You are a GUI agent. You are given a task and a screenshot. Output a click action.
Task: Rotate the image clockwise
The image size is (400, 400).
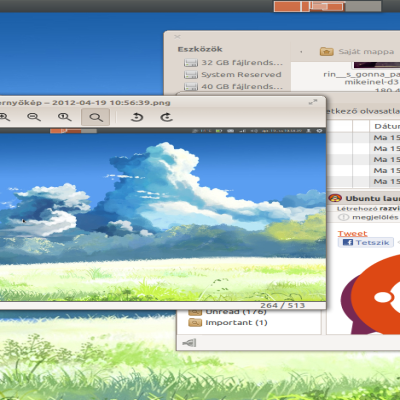(166, 117)
